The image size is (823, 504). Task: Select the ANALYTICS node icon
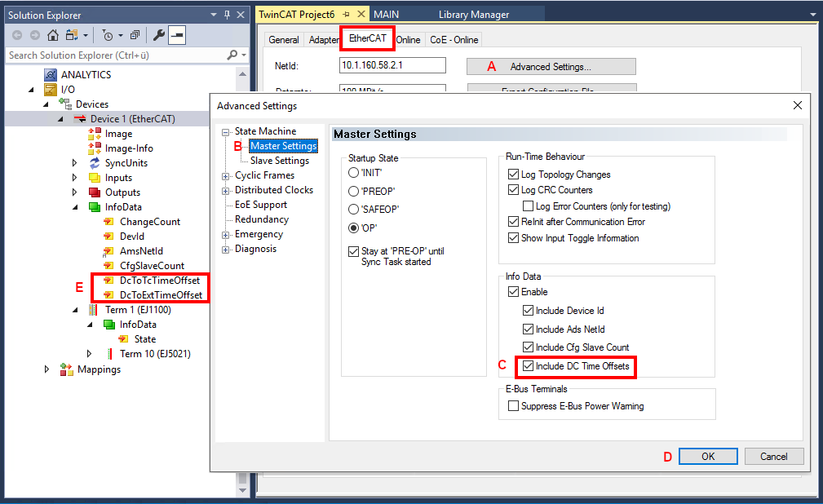tap(51, 74)
